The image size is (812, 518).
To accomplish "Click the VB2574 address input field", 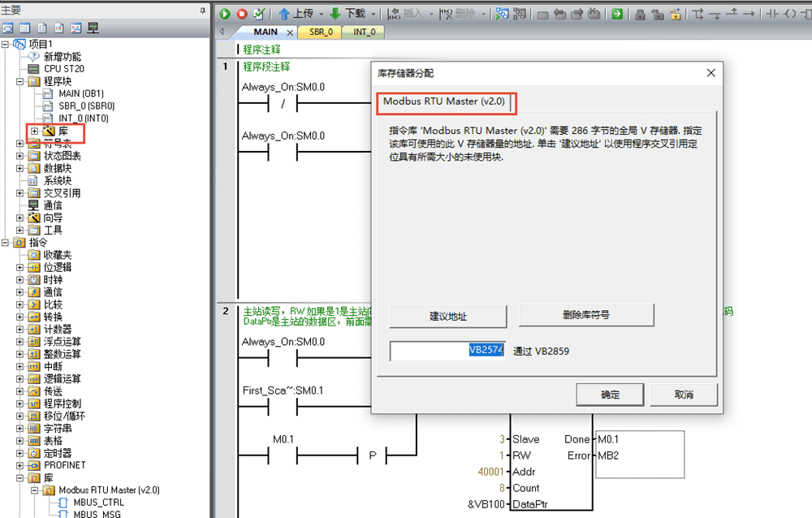I will [x=447, y=350].
